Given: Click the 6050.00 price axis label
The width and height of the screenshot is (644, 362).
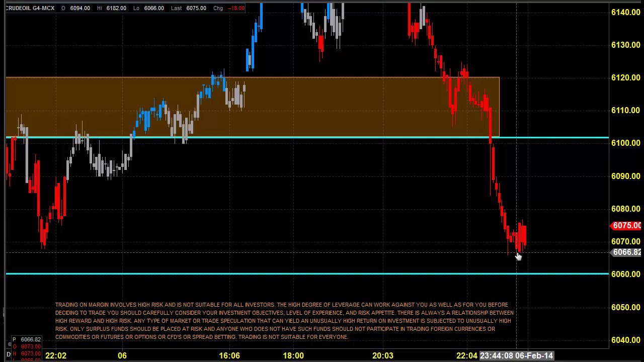Looking at the screenshot, I should (625, 307).
